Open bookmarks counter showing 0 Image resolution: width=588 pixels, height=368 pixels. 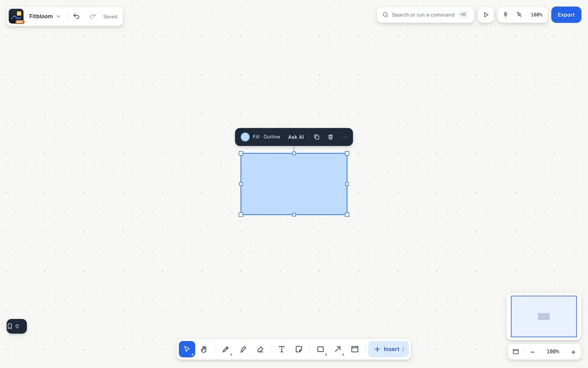point(17,326)
